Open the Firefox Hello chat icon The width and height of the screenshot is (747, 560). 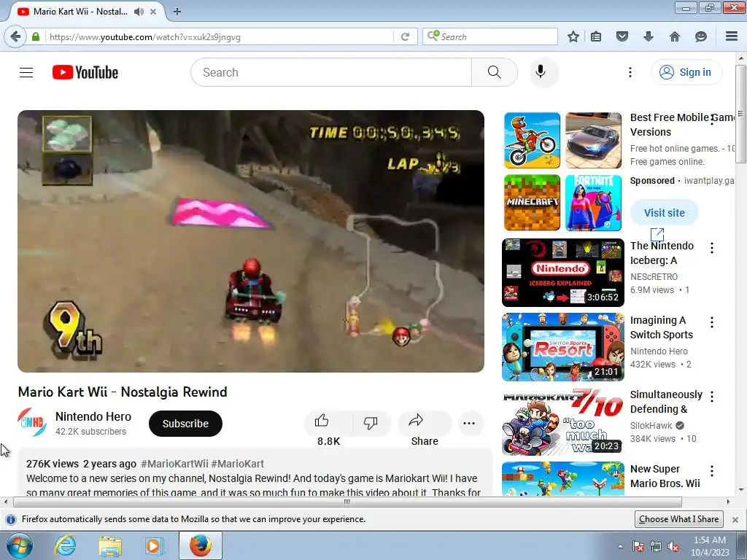coord(701,36)
